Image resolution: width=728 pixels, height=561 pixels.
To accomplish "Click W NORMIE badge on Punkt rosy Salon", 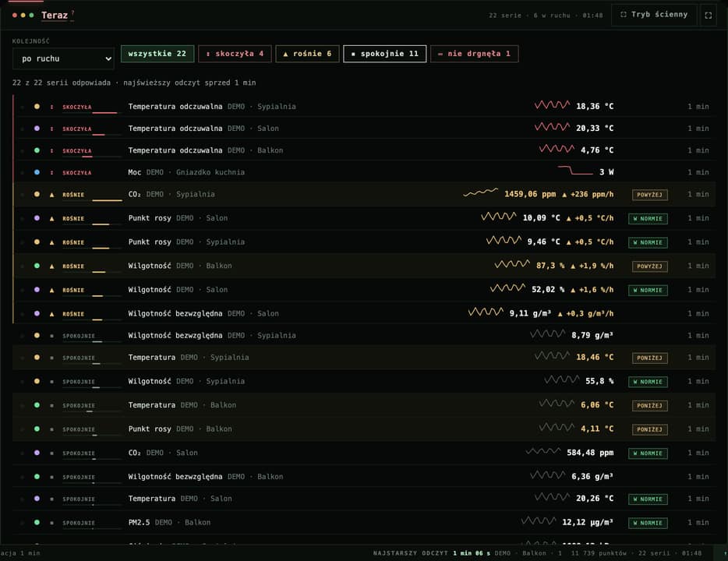I will point(648,218).
